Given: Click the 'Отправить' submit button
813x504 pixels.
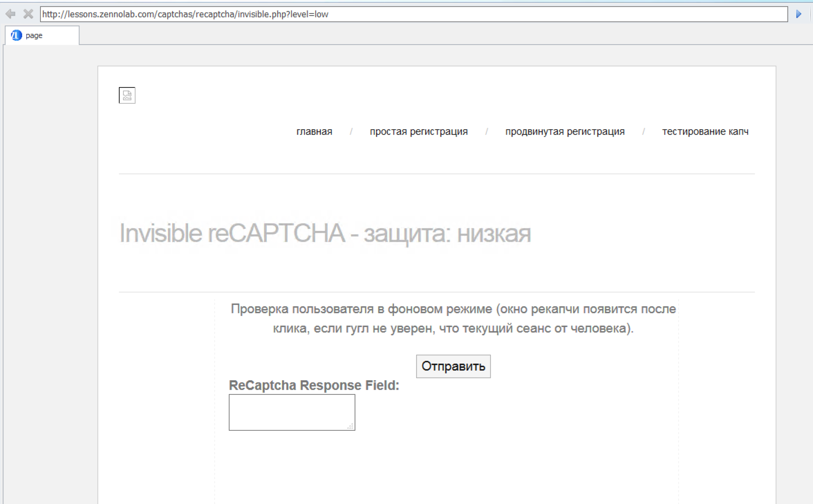Looking at the screenshot, I should [453, 366].
